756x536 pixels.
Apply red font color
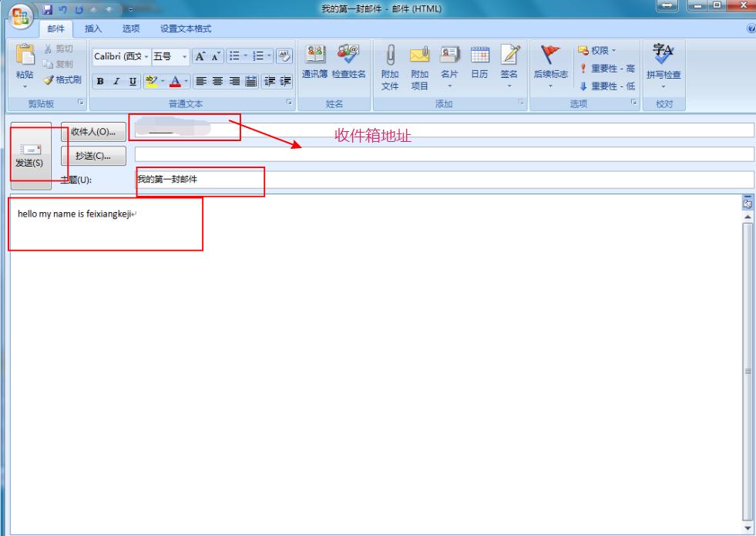tap(176, 81)
